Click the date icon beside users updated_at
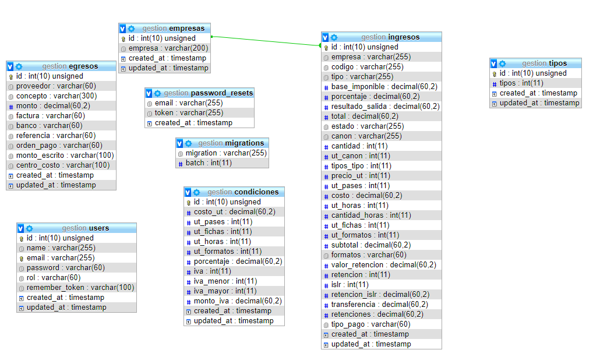Screen dimensions: 600x364 pos(22,308)
